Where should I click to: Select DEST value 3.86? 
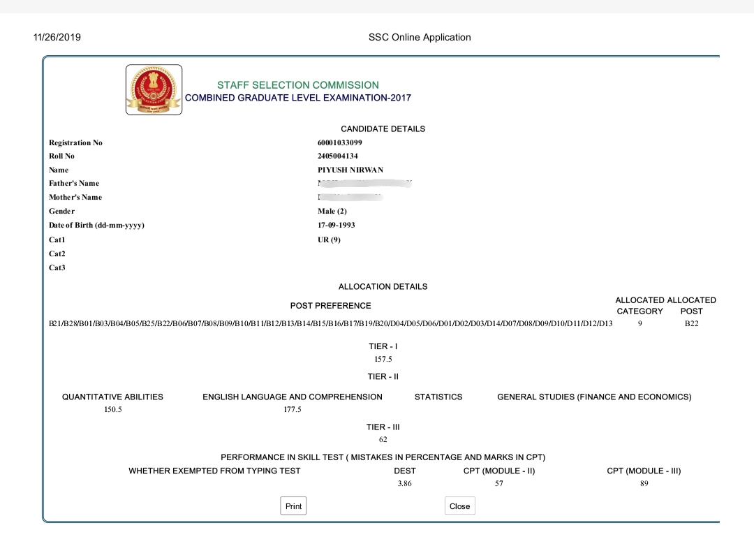(405, 483)
